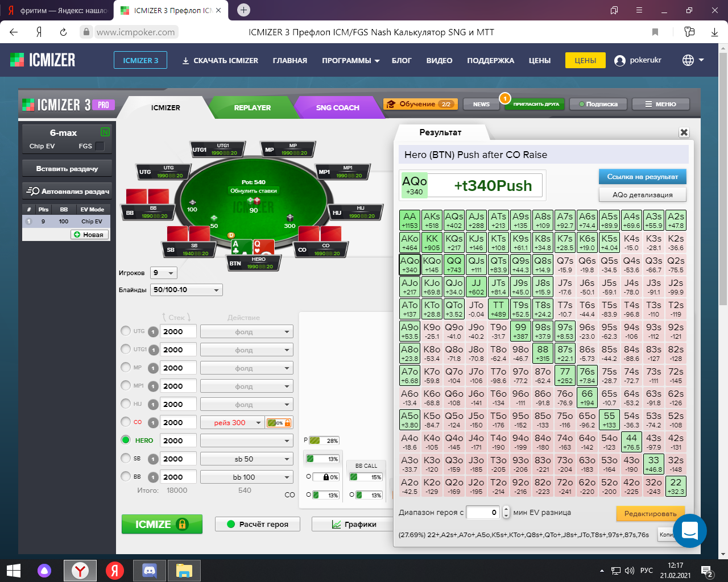This screenshot has height=582, width=728.
Task: Open the БЛОГ menu item
Action: click(x=402, y=60)
